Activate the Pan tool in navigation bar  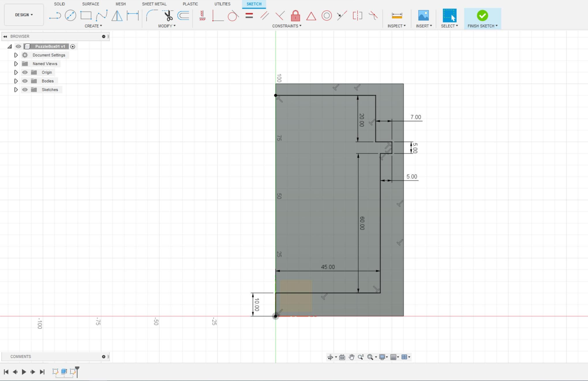352,357
